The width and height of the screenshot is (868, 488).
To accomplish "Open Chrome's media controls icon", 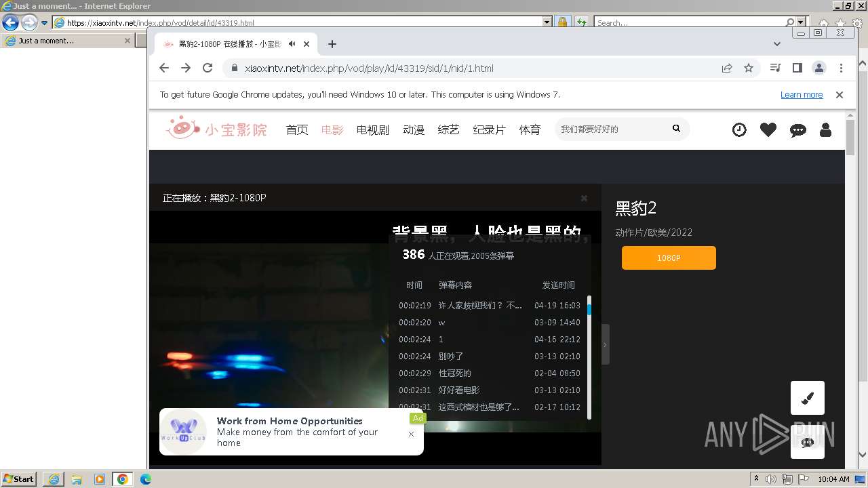I will 776,68.
